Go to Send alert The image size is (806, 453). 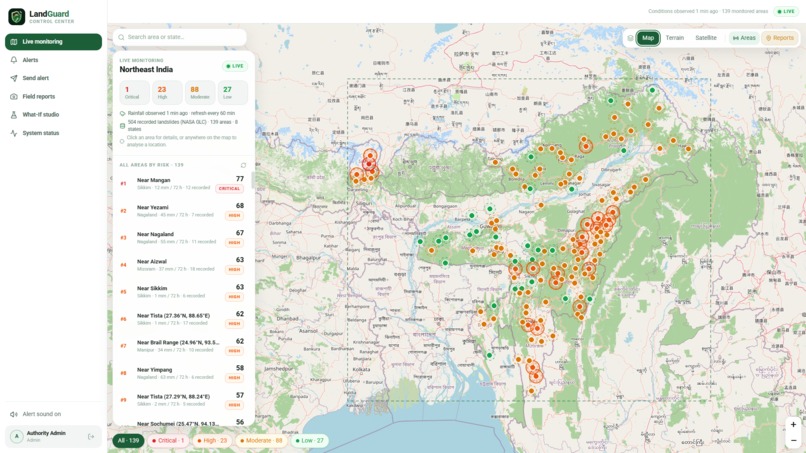pyautogui.click(x=53, y=78)
